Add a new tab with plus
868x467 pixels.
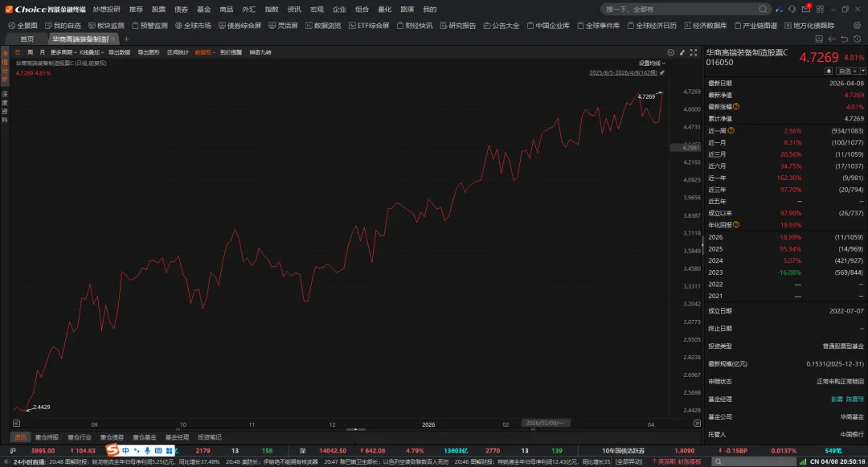point(126,39)
